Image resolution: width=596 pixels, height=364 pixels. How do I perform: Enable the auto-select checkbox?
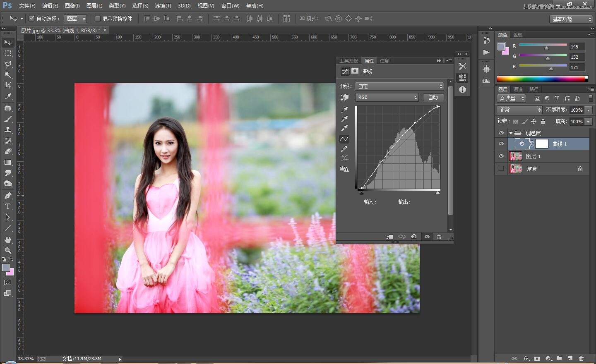pyautogui.click(x=31, y=19)
